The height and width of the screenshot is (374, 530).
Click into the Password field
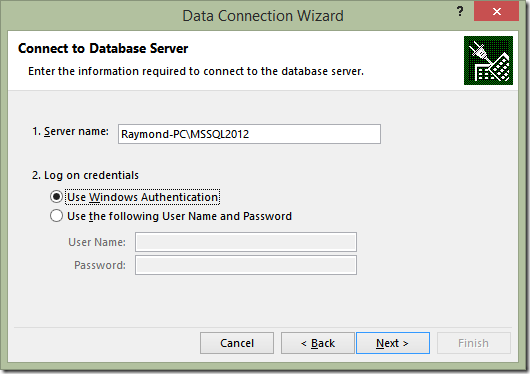(x=246, y=265)
